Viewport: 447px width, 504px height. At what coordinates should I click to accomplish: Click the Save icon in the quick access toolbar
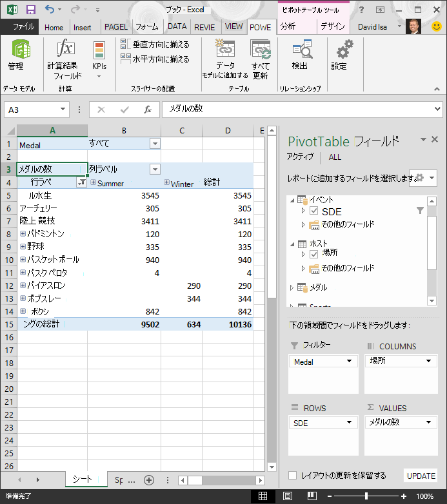tap(31, 9)
